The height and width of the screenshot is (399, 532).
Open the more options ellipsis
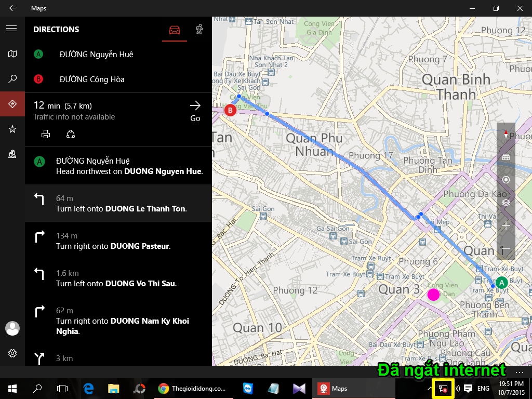point(520,372)
